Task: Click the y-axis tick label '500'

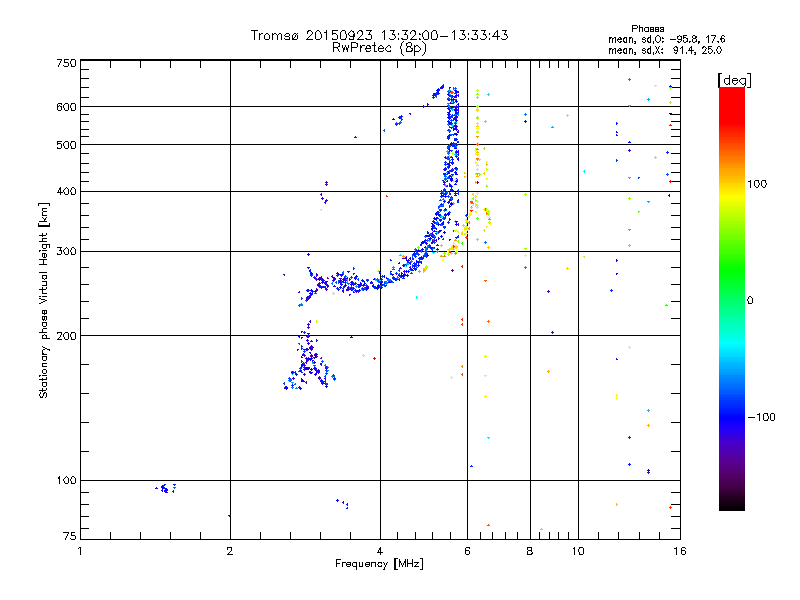Action: (x=66, y=145)
